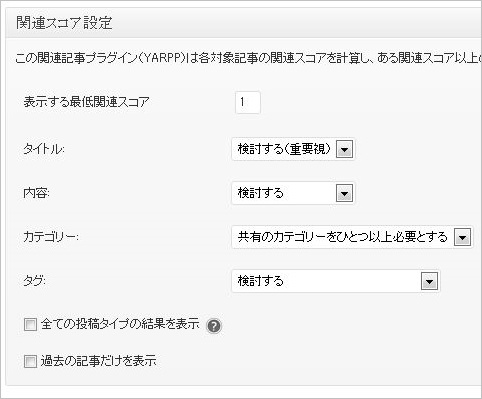The height and width of the screenshot is (399, 482).
Task: Click the タグ: field label
Action: pyautogui.click(x=34, y=282)
